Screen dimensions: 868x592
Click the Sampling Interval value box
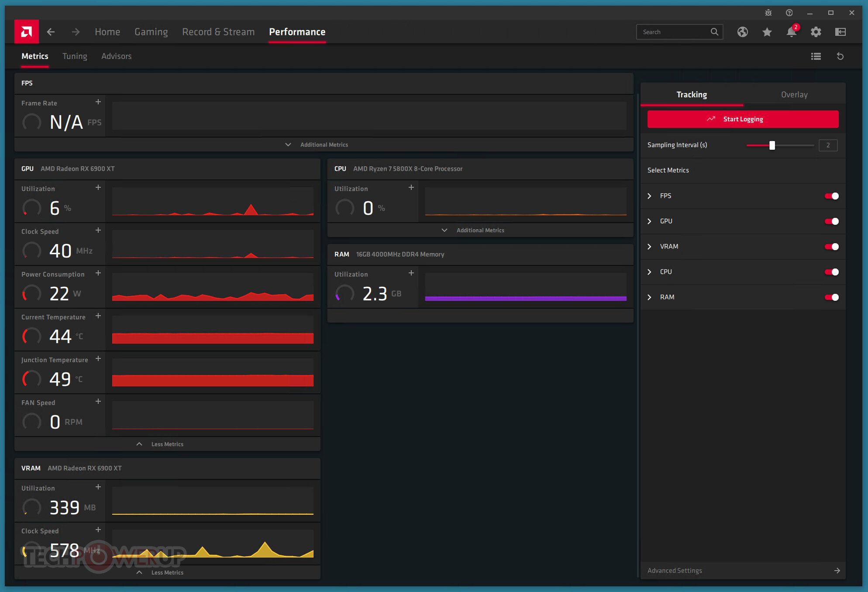point(828,145)
